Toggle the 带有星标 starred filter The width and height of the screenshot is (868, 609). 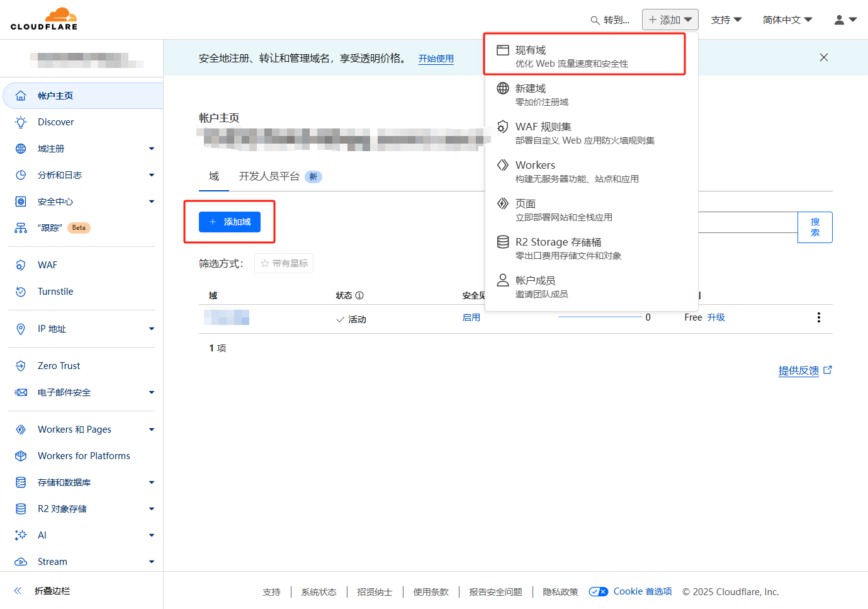[x=284, y=263]
